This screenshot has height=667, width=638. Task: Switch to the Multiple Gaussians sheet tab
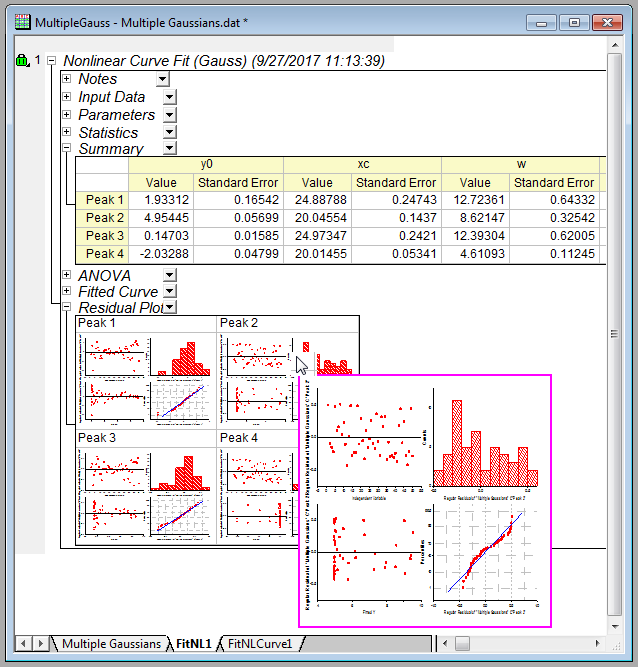[x=110, y=644]
